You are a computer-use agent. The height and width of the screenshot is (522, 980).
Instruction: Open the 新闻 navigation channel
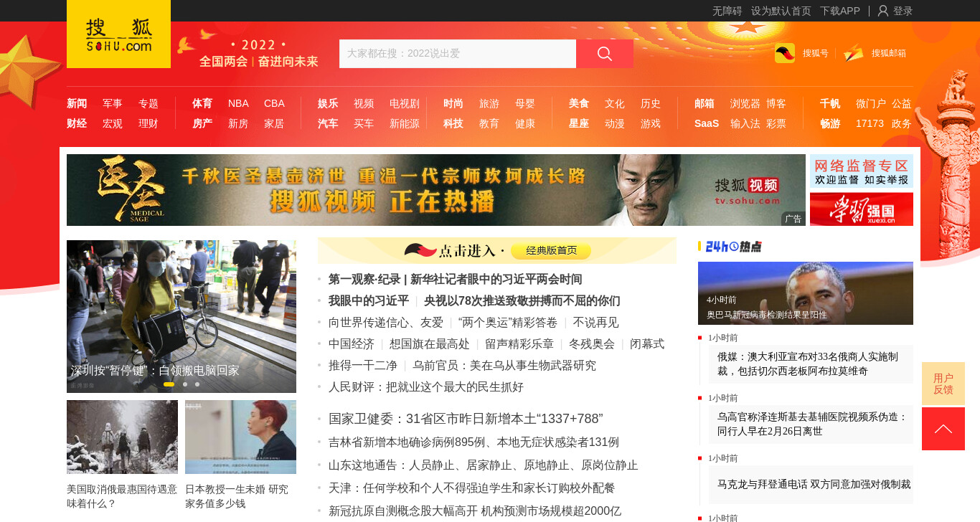[77, 103]
